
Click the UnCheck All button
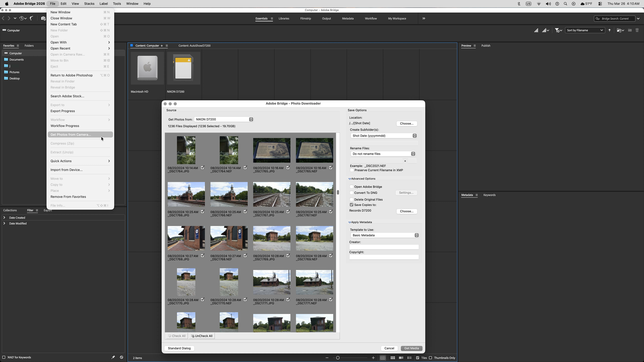tap(202, 336)
